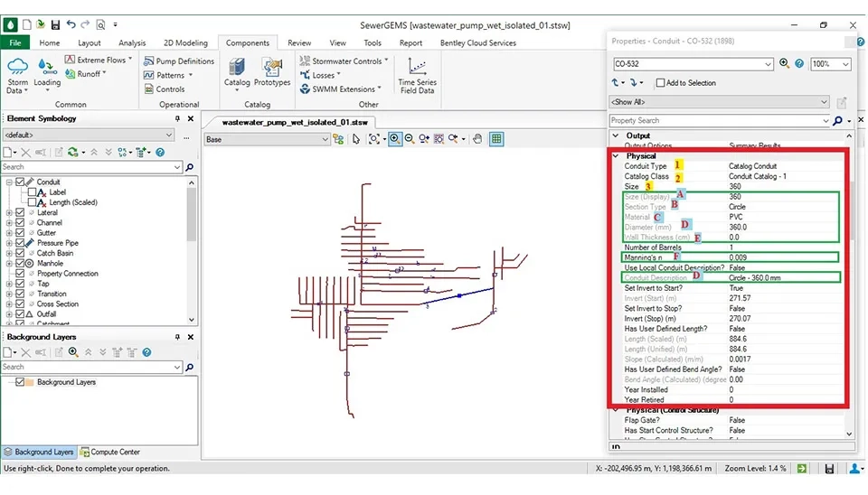Enable the Conduit Label checkbox
Image resolution: width=868 pixels, height=495 pixels.
coord(32,192)
